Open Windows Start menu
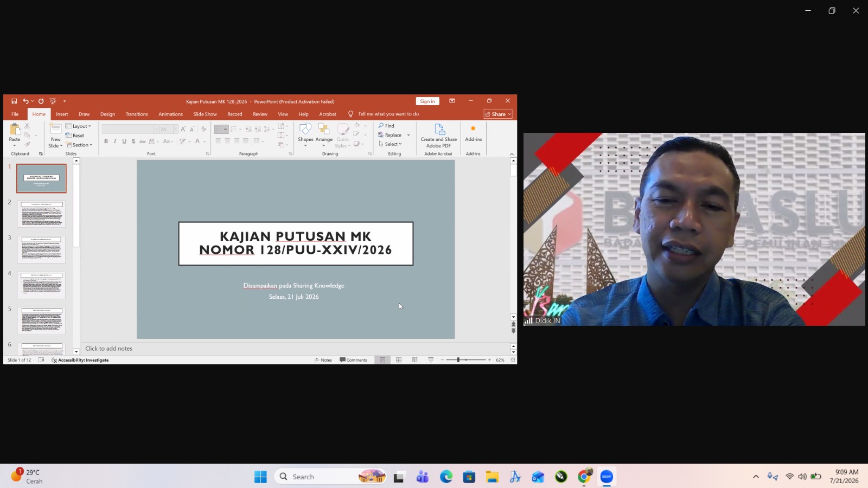 tap(260, 477)
